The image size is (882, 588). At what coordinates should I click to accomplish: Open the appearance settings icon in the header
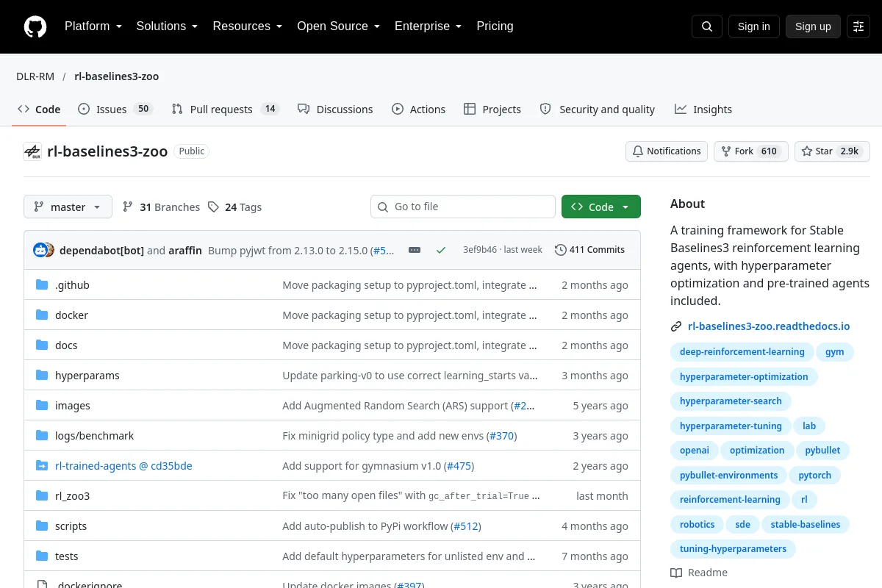(x=858, y=26)
